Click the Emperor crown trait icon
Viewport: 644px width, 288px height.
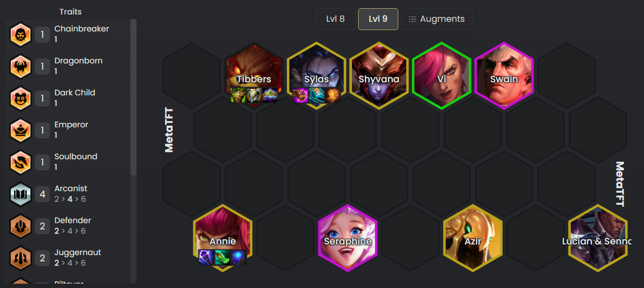20,131
